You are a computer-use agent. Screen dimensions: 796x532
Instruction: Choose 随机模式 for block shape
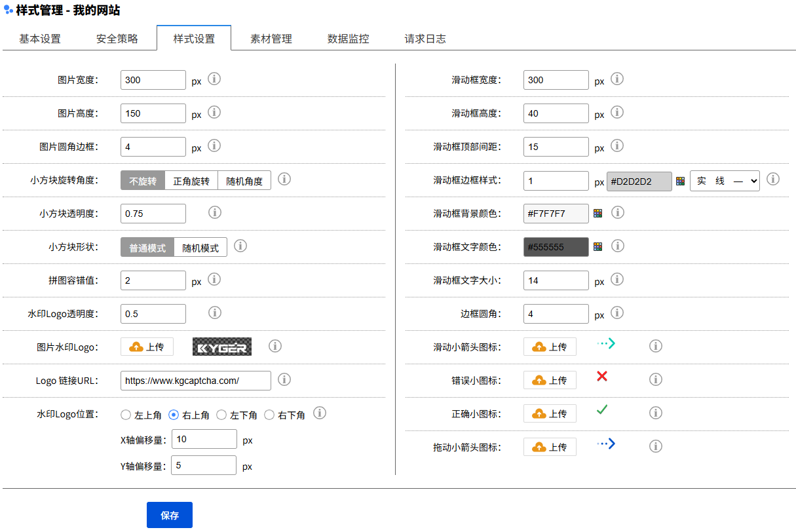point(200,248)
